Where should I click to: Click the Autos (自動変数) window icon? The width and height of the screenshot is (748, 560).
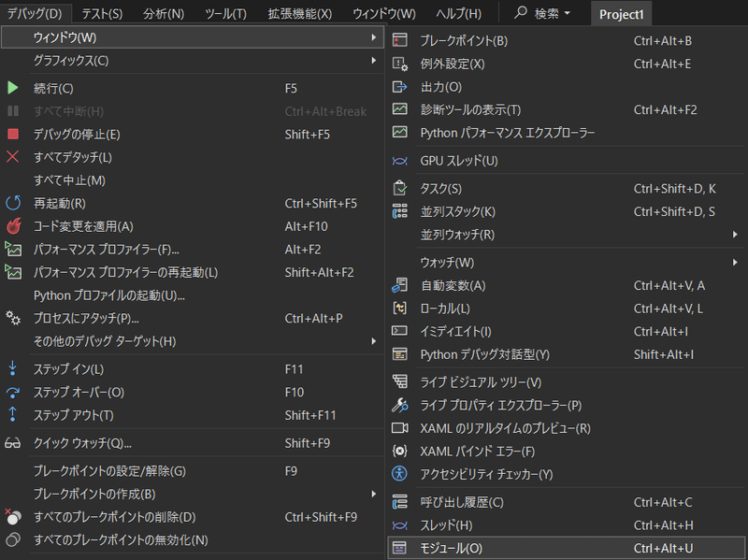[399, 284]
